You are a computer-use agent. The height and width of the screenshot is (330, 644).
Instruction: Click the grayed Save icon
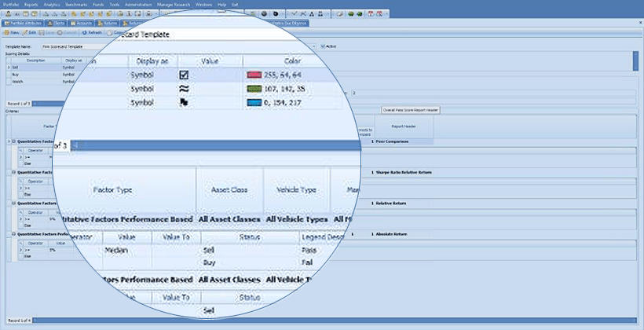(x=49, y=32)
